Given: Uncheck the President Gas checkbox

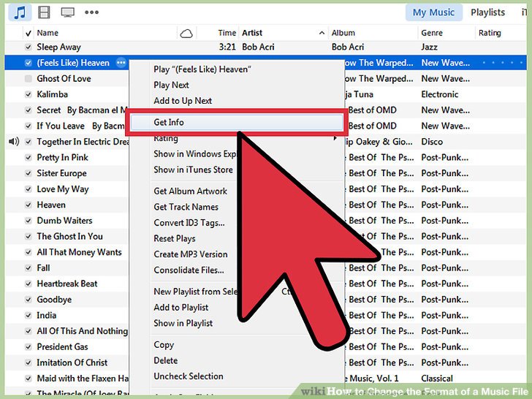Looking at the screenshot, I should point(28,346).
